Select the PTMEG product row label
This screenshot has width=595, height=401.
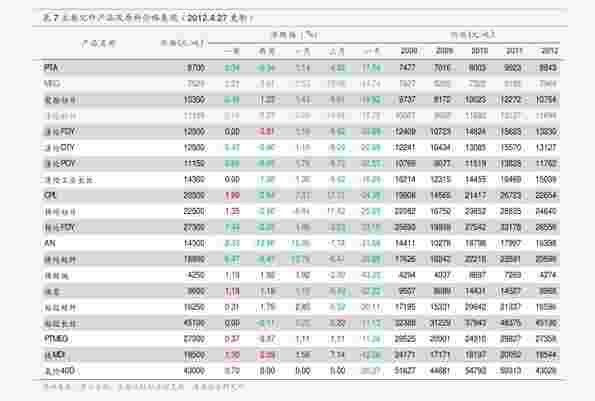point(56,338)
